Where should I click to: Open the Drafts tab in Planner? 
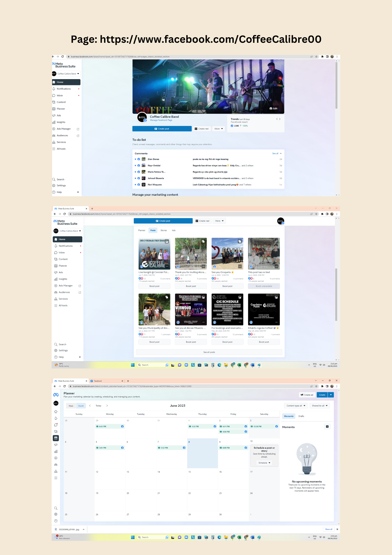coord(301,416)
